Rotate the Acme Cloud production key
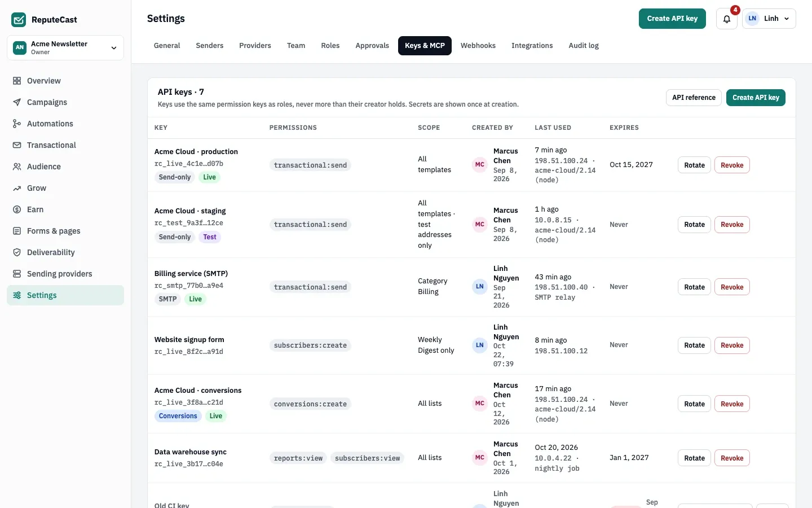812x508 pixels. pyautogui.click(x=694, y=165)
